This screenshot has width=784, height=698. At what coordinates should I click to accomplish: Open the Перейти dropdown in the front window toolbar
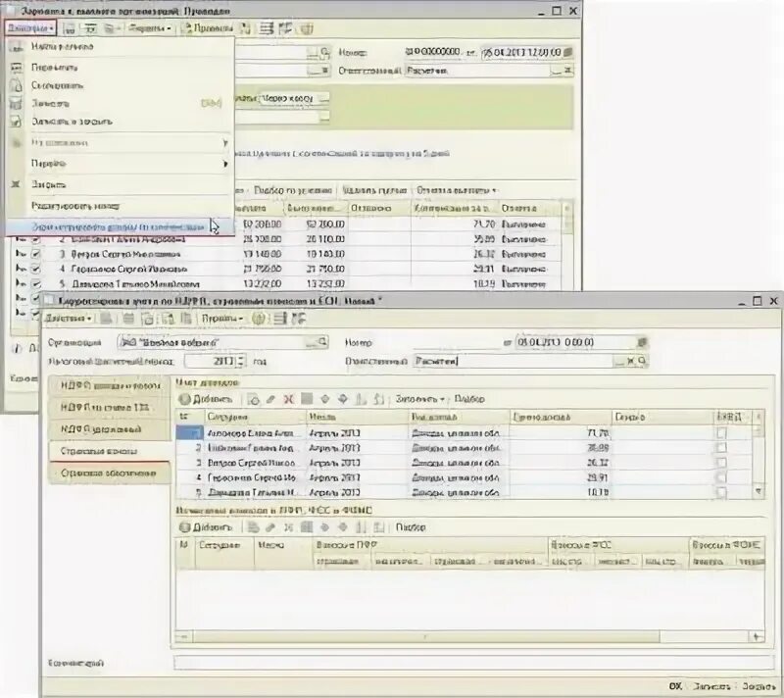[x=222, y=319]
